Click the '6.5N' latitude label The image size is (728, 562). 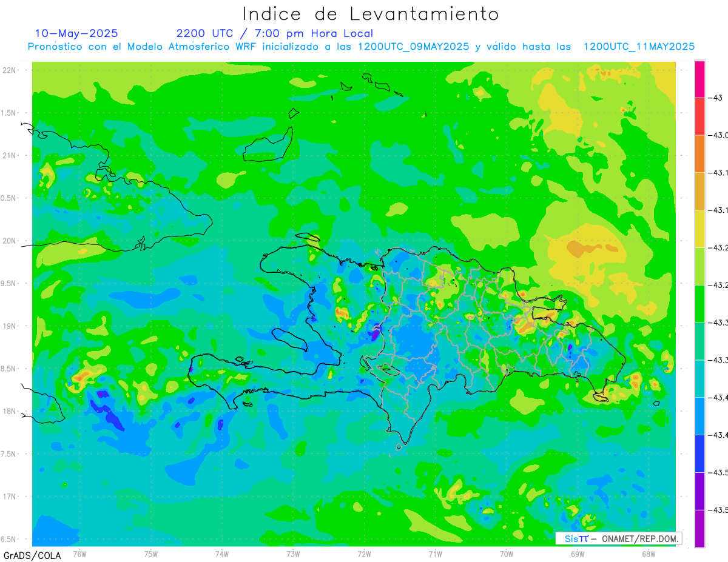9,539
